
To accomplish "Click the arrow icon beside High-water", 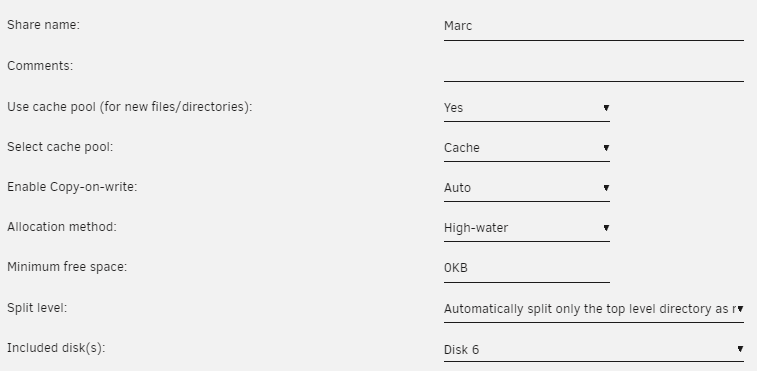I will pos(606,228).
